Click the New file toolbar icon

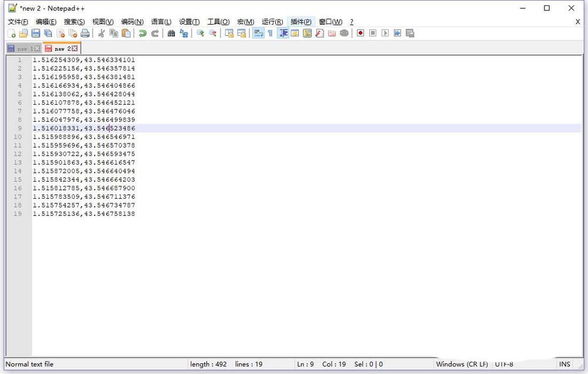[11, 34]
